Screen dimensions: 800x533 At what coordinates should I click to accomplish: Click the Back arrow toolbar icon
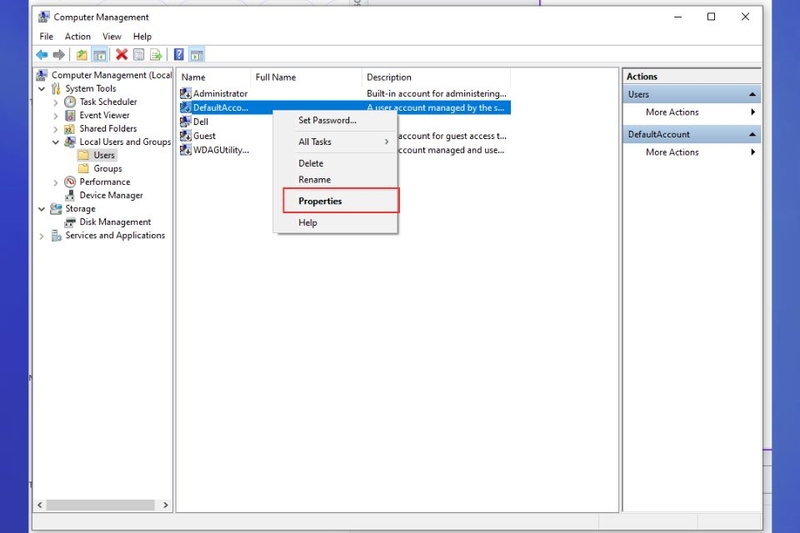(x=42, y=55)
